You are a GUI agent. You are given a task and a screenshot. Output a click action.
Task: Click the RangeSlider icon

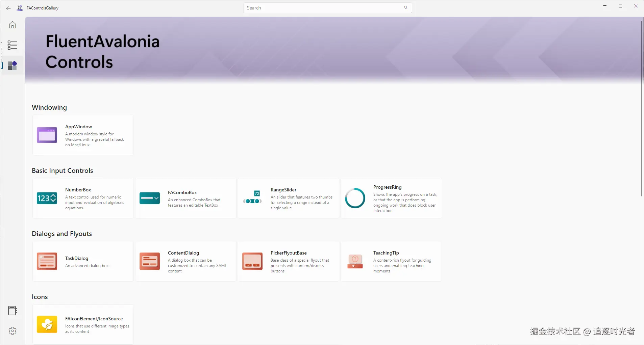[252, 197]
